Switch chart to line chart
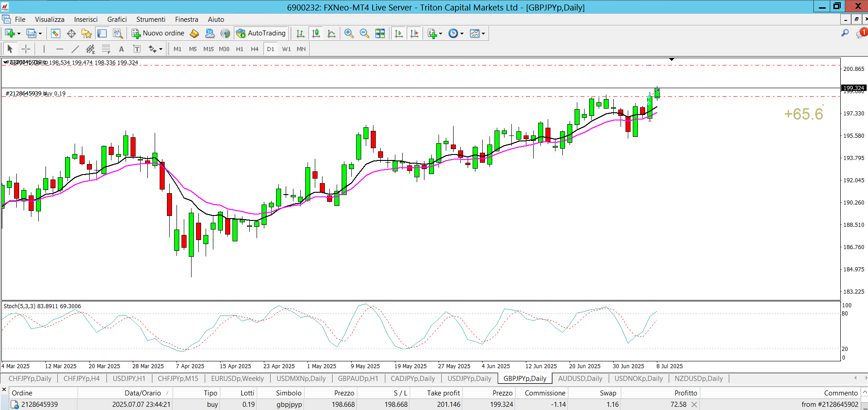This screenshot has height=410, width=868. pos(332,33)
